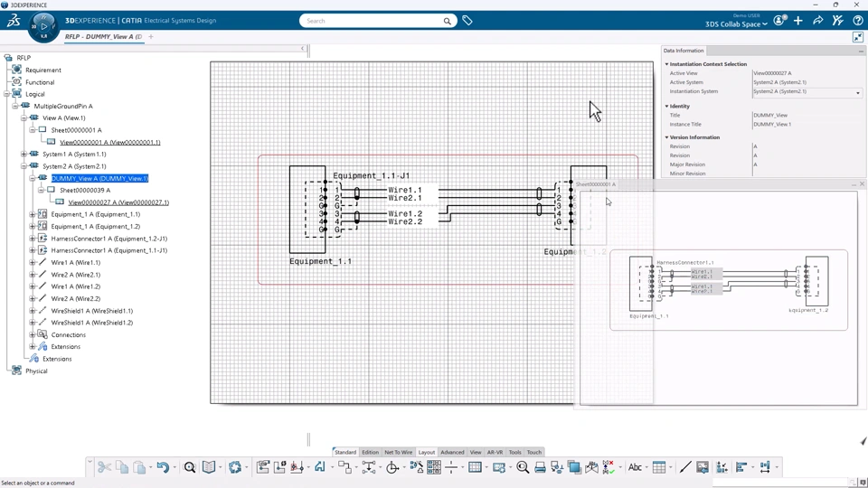Collapse the Version Information section
The width and height of the screenshot is (868, 488).
[667, 137]
